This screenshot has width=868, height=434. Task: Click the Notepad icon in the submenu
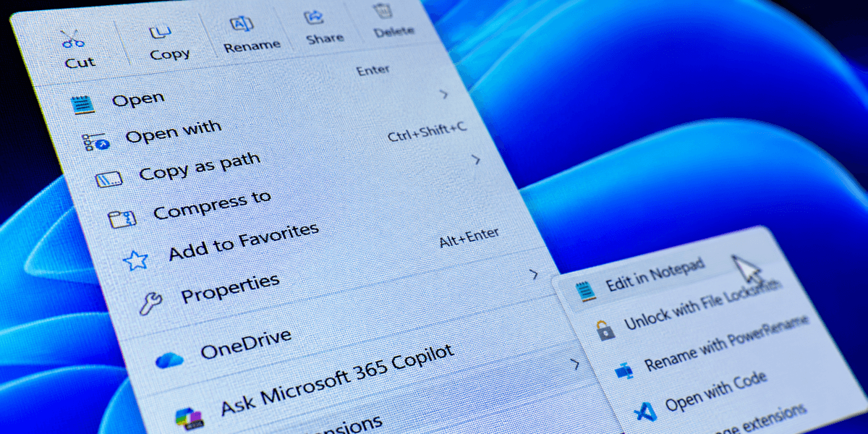584,290
